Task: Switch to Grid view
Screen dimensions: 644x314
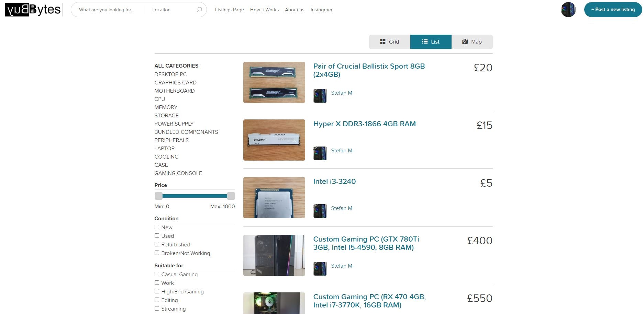Action: [x=390, y=42]
